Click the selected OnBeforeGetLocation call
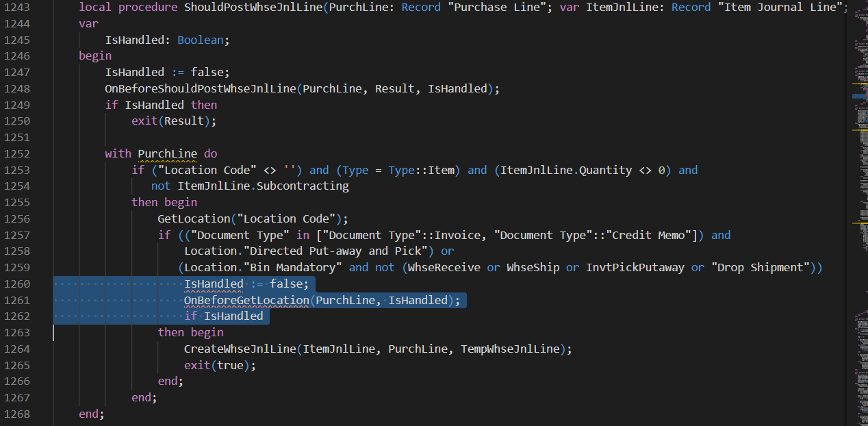868x426 pixels. tap(246, 301)
